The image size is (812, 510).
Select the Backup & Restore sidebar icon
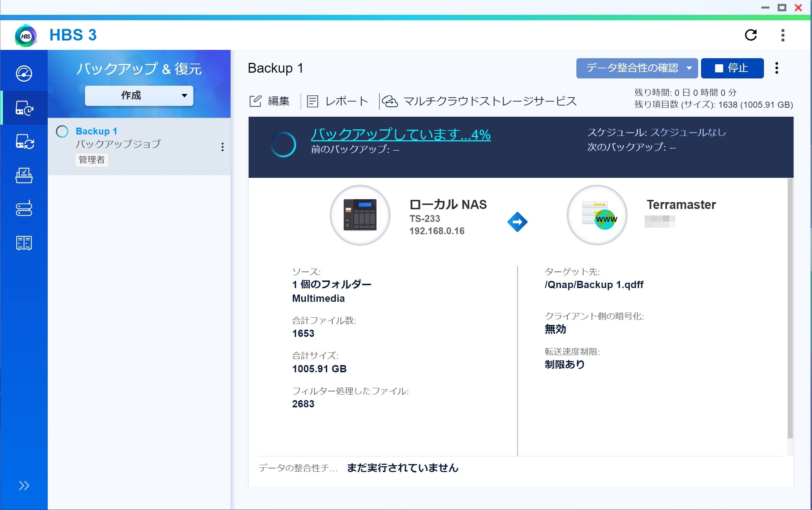pos(24,108)
